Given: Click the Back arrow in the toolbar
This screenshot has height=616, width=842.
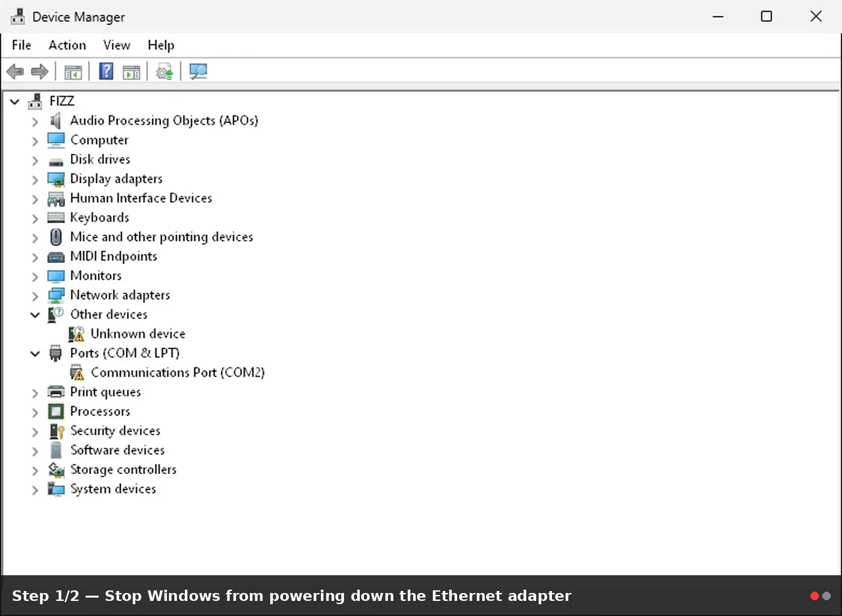Looking at the screenshot, I should [x=15, y=72].
